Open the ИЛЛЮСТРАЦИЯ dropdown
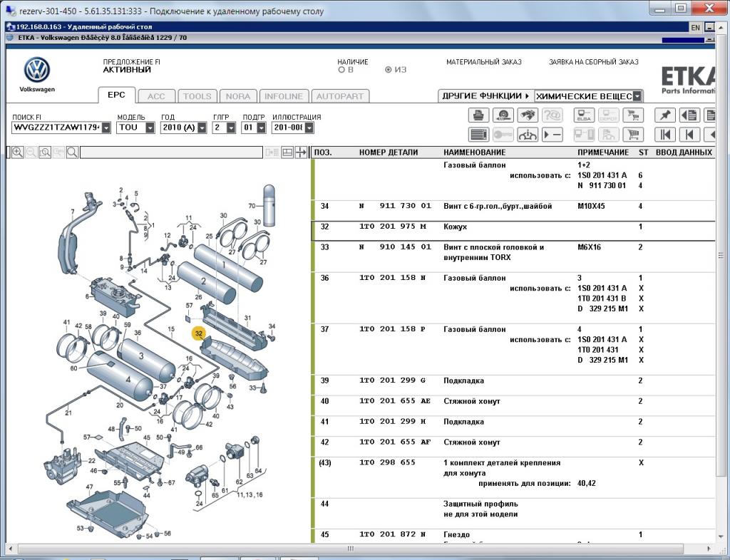The image size is (730, 560). point(309,128)
